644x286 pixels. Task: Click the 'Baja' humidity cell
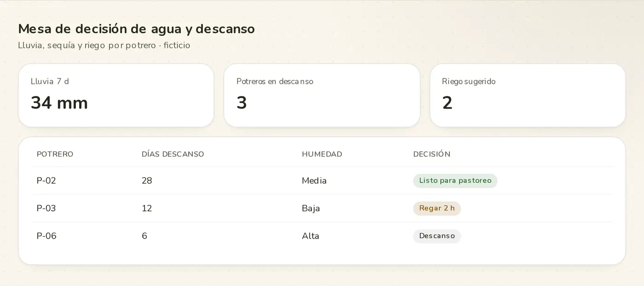[311, 208]
